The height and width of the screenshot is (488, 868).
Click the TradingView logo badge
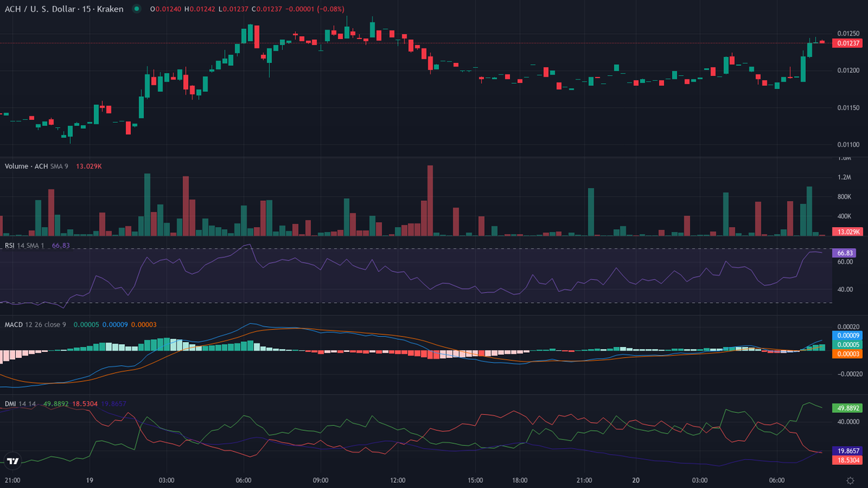[12, 461]
